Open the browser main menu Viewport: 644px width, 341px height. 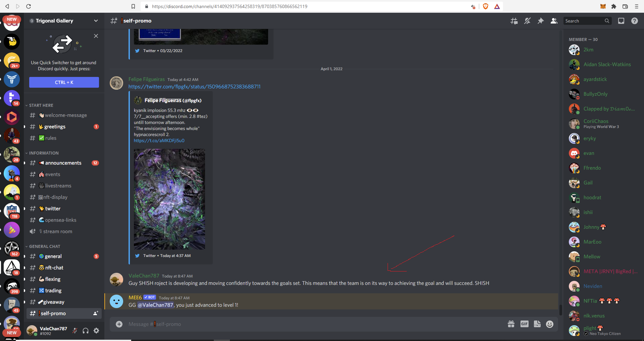click(637, 6)
